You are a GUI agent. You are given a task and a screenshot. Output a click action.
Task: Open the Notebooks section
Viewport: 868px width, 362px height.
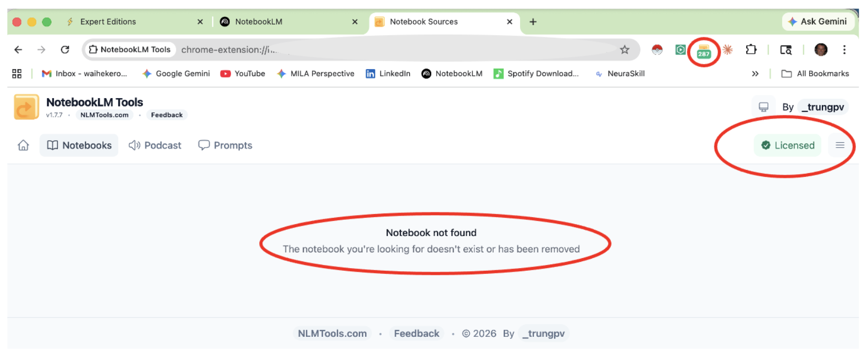[79, 145]
